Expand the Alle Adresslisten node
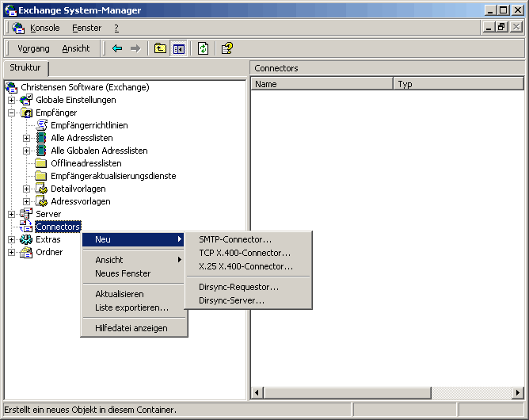 [x=26, y=138]
